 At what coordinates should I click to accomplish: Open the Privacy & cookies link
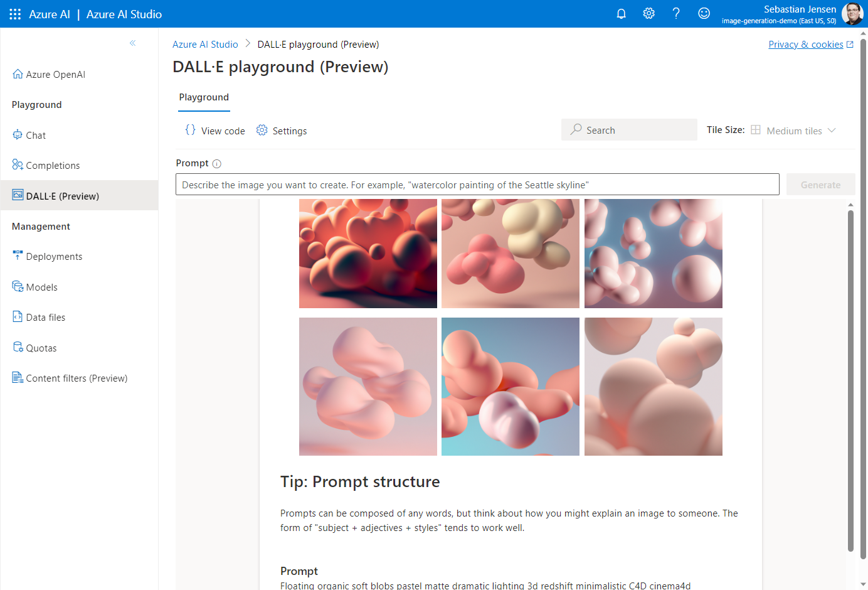point(806,45)
